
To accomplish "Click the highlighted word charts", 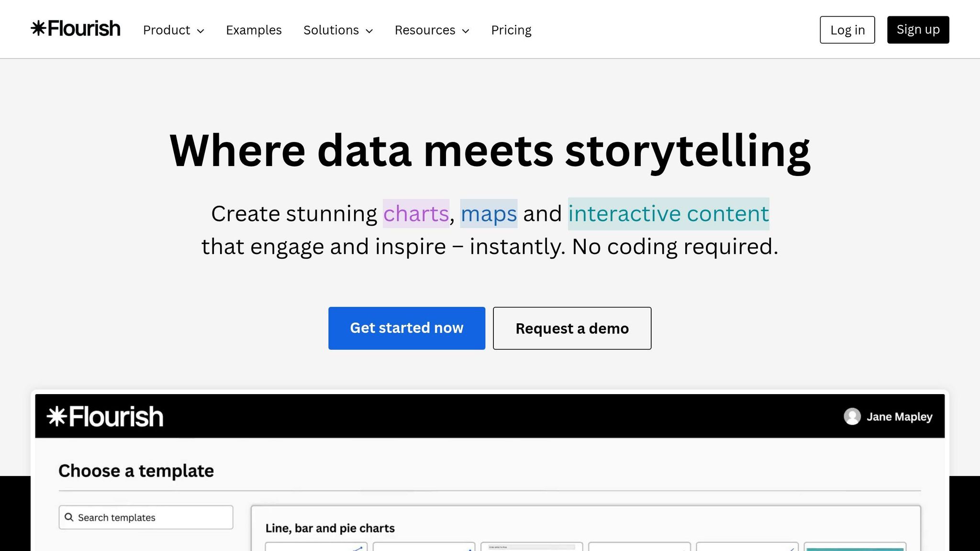I will pos(415,213).
